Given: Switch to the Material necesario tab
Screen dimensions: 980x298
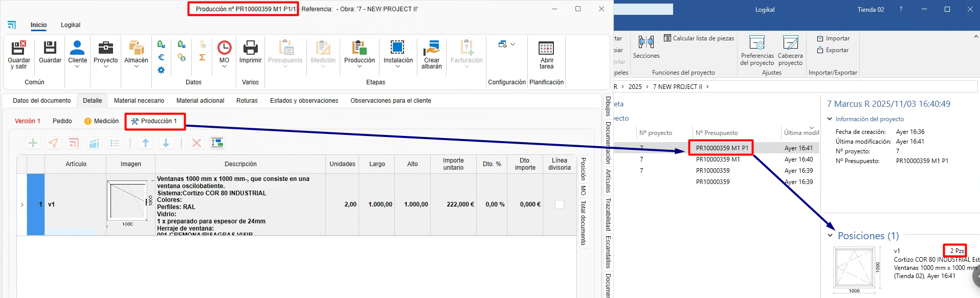Looking at the screenshot, I should click(139, 101).
